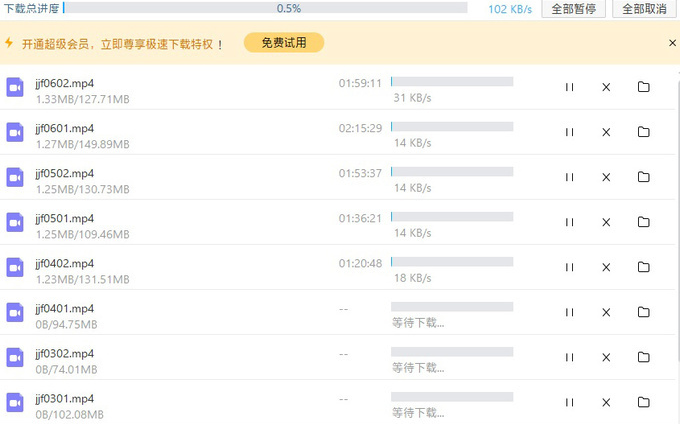This screenshot has width=680, height=424.
Task: Pause the jjf0402.mp4 download
Action: pyautogui.click(x=569, y=267)
